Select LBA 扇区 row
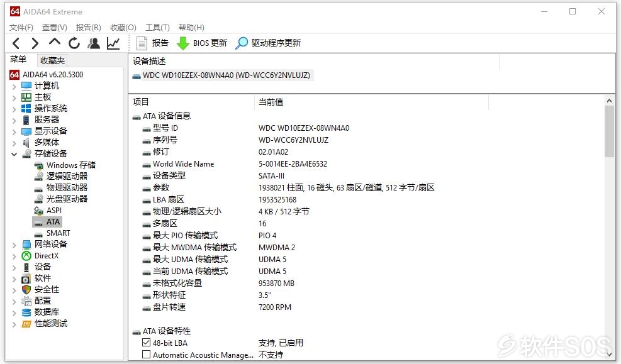 [169, 199]
